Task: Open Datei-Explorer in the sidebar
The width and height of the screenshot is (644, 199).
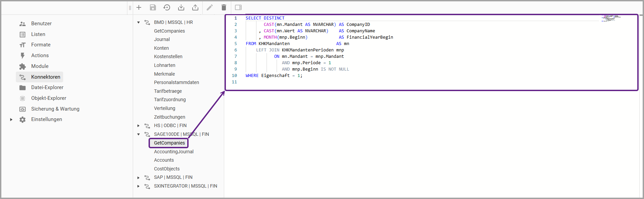Action: coord(47,87)
